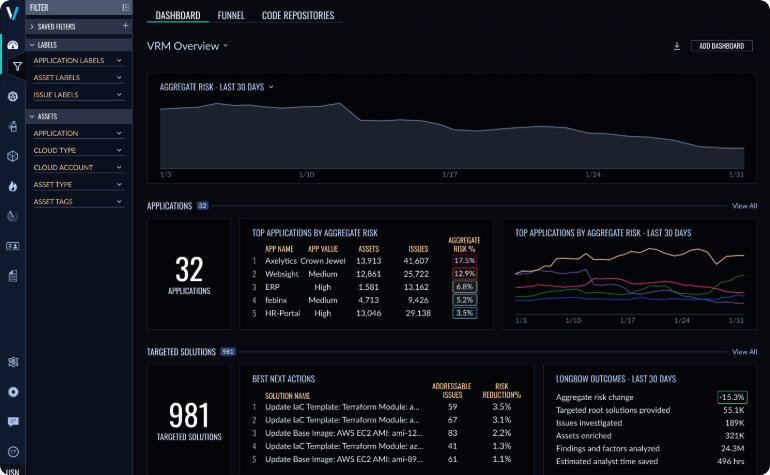The width and height of the screenshot is (770, 475).
Task: Click the cube icon in left sidebar
Action: [x=13, y=156]
